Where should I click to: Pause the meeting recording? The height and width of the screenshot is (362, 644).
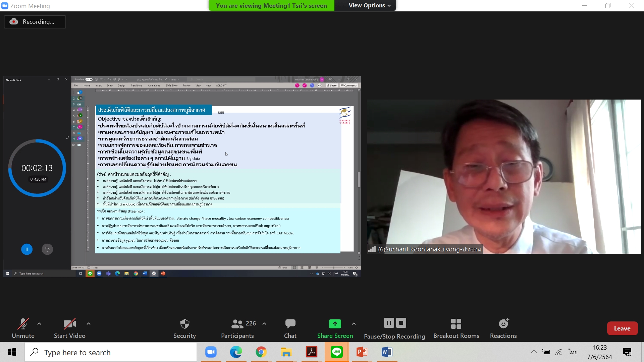click(389, 323)
